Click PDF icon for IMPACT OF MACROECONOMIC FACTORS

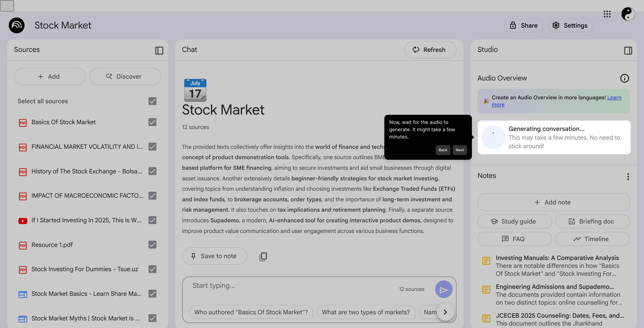point(23,196)
